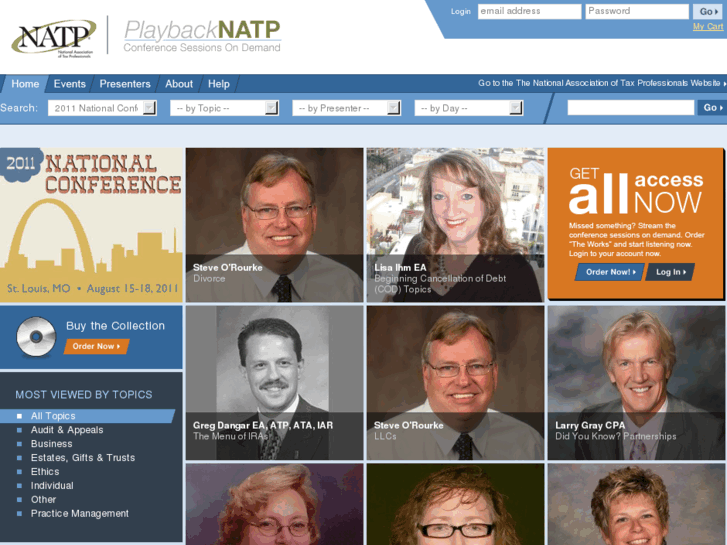The height and width of the screenshot is (545, 727).
Task: Select the Practice Management topic
Action: (80, 513)
